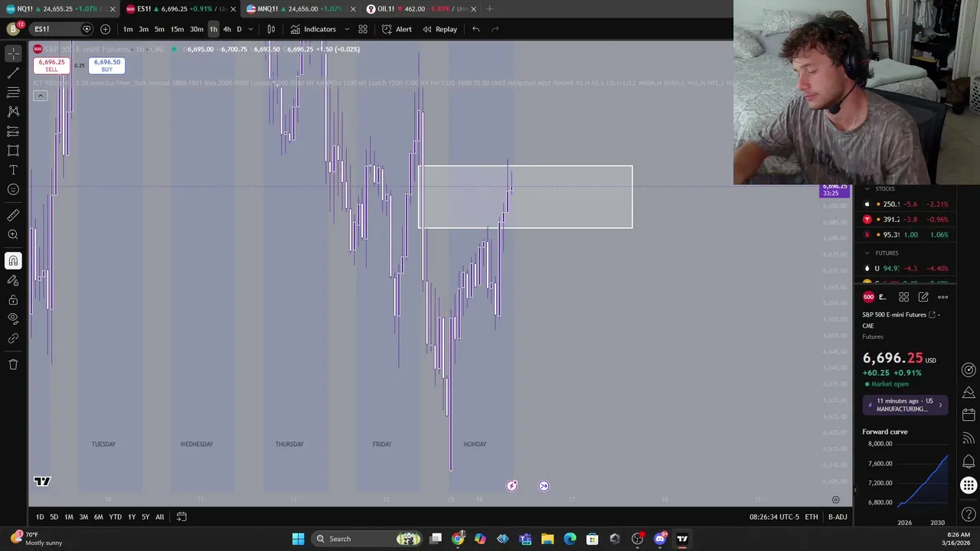Open the Windows Start menu
The image size is (980, 551).
pyautogui.click(x=298, y=539)
